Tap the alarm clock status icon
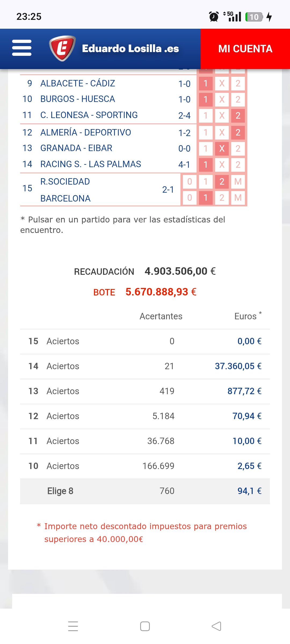Viewport: 290px width, 644px height. [x=214, y=17]
